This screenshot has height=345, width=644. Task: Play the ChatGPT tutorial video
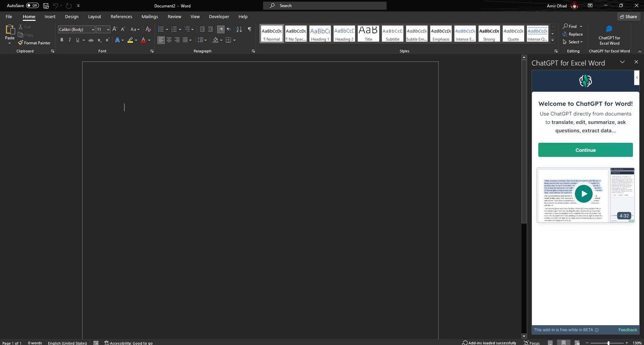click(584, 194)
